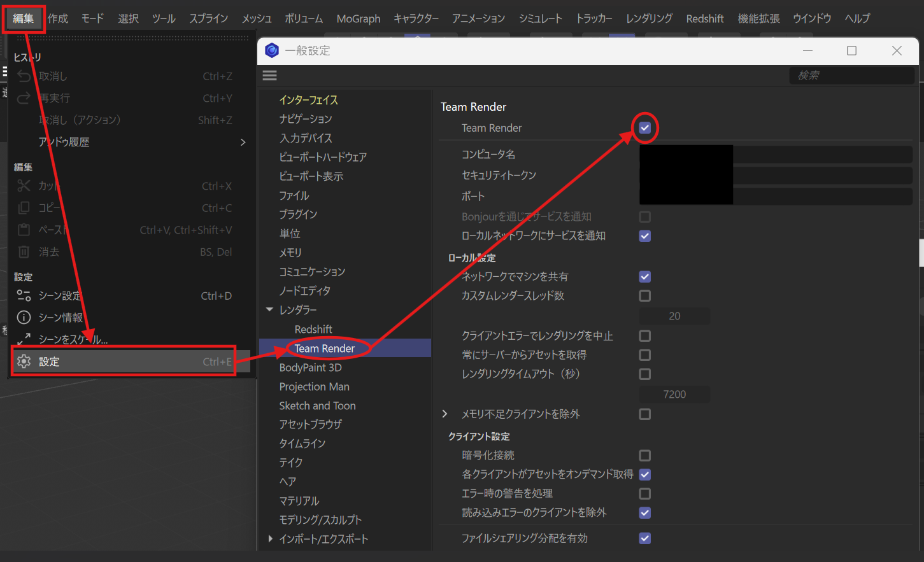Open the hamburger menu in preferences window
The width and height of the screenshot is (924, 562).
270,76
